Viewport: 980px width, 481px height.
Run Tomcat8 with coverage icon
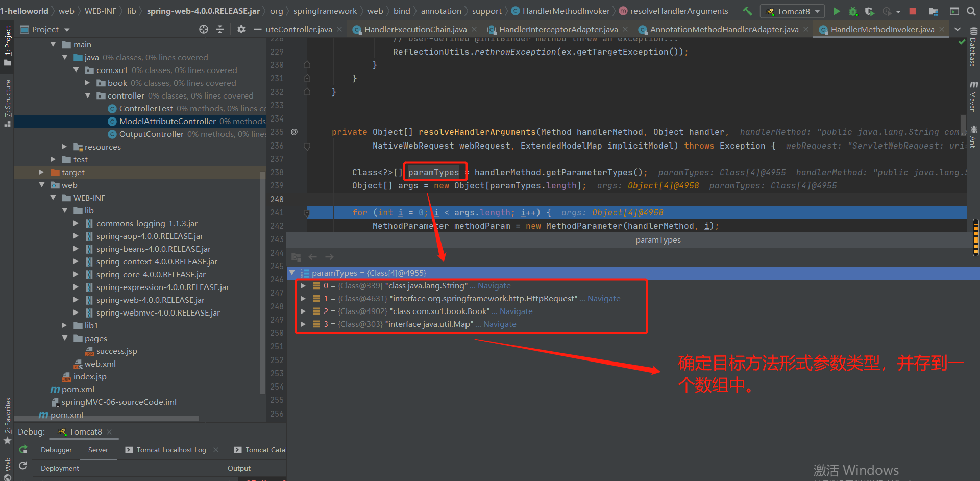click(x=869, y=11)
